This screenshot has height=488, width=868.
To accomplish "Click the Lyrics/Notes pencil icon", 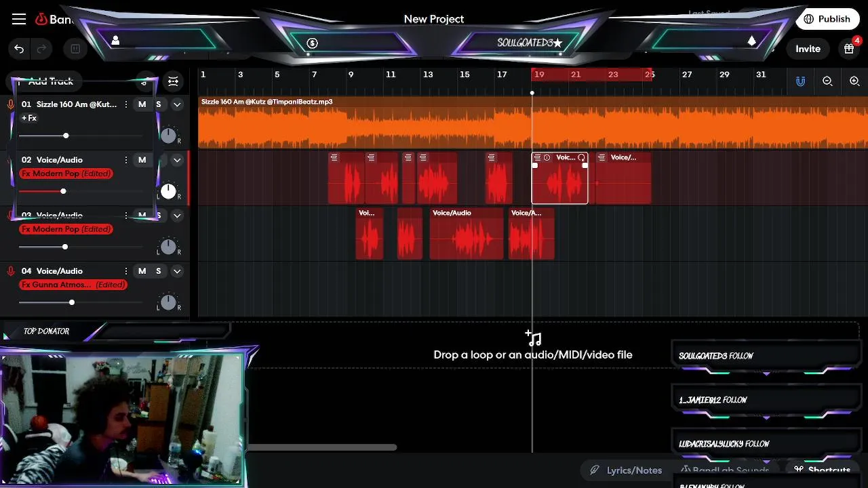I will click(595, 470).
